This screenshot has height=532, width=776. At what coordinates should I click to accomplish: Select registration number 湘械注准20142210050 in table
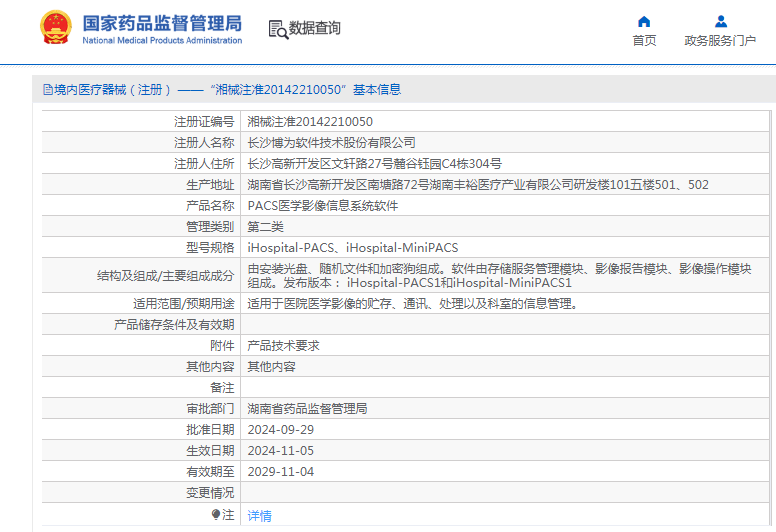(x=310, y=122)
